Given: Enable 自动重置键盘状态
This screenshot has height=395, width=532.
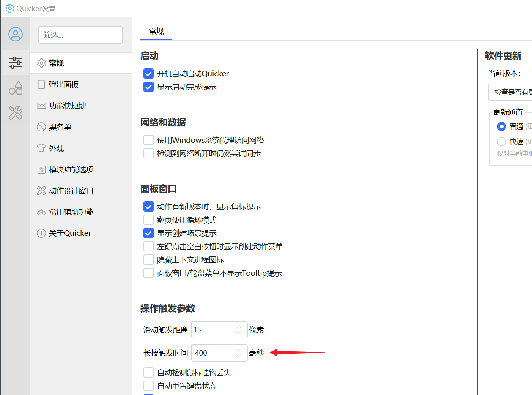Looking at the screenshot, I should [x=149, y=386].
